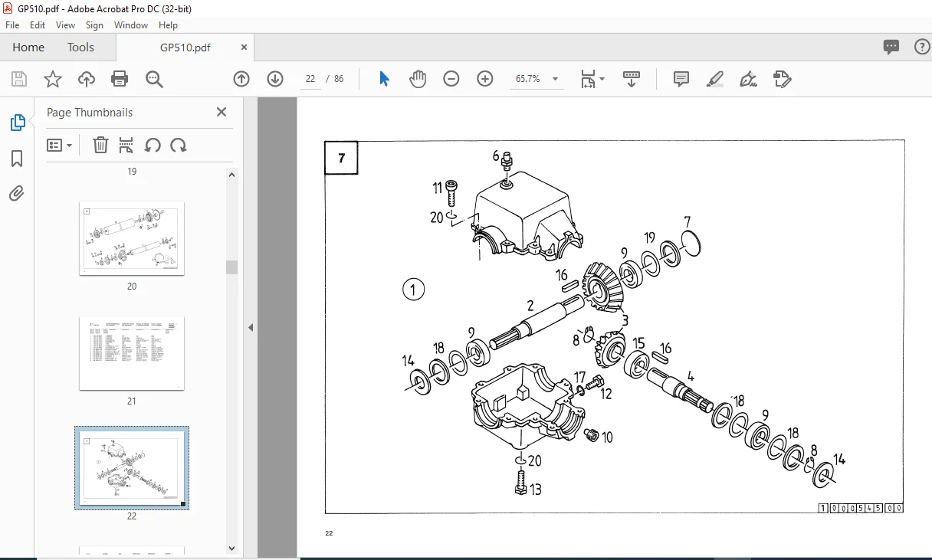This screenshot has height=560, width=932.
Task: Open the Sign document pen tool
Action: (x=749, y=79)
